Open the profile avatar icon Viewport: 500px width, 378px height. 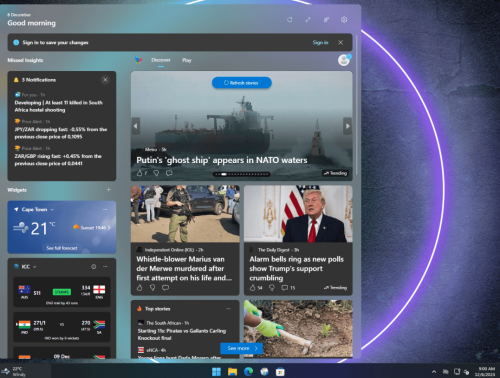(344, 60)
